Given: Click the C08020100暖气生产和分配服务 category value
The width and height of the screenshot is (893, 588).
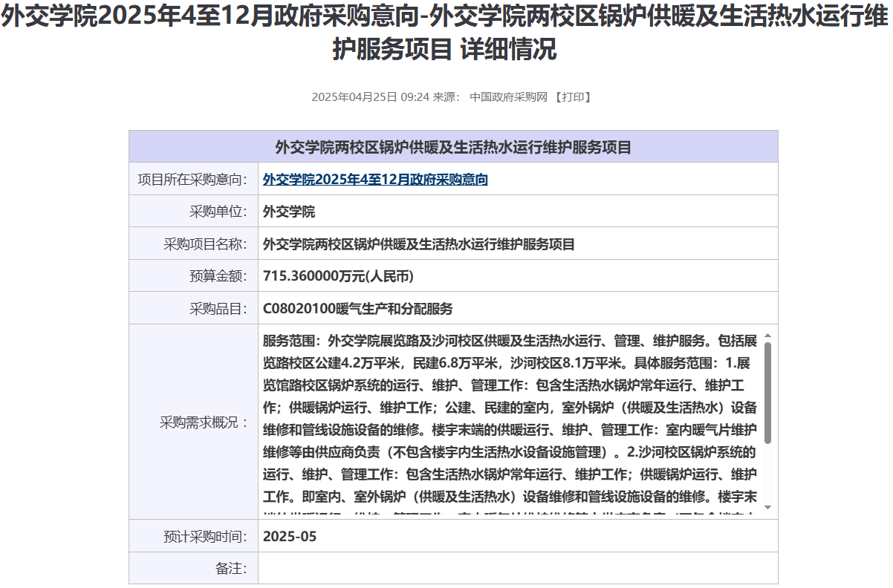Looking at the screenshot, I should pos(357,309).
